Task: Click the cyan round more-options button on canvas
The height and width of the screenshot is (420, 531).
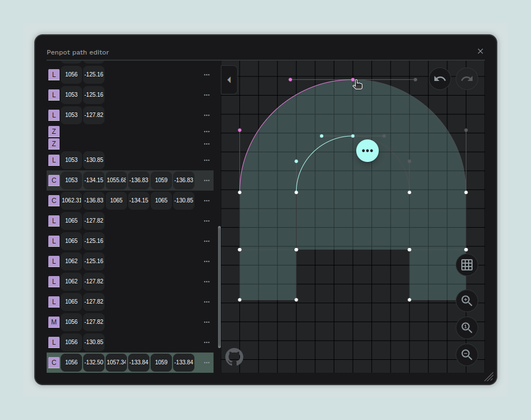Action: click(x=367, y=151)
